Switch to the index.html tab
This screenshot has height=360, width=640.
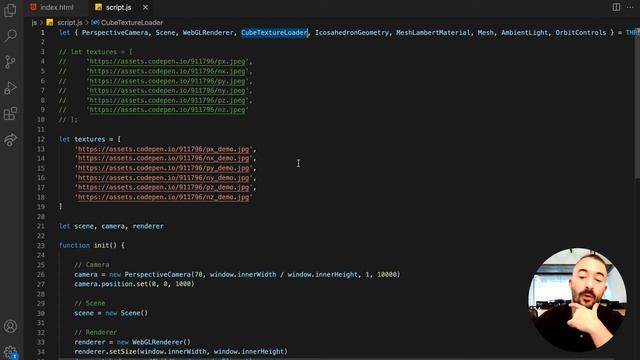(x=57, y=7)
